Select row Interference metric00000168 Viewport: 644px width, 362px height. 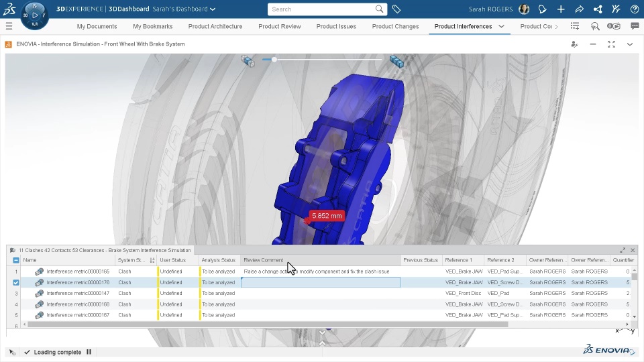[78, 304]
